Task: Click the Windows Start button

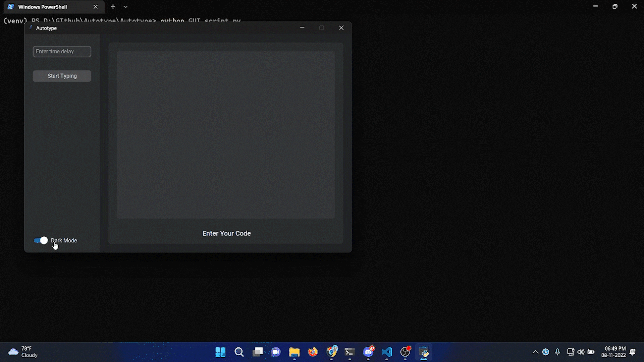Action: coord(220,352)
